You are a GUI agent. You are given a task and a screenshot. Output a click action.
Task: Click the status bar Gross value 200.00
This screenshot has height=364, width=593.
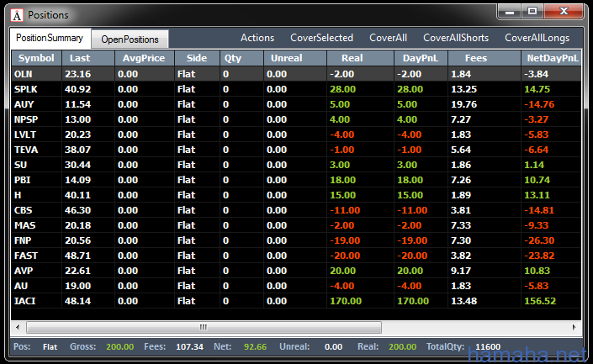[x=120, y=346]
